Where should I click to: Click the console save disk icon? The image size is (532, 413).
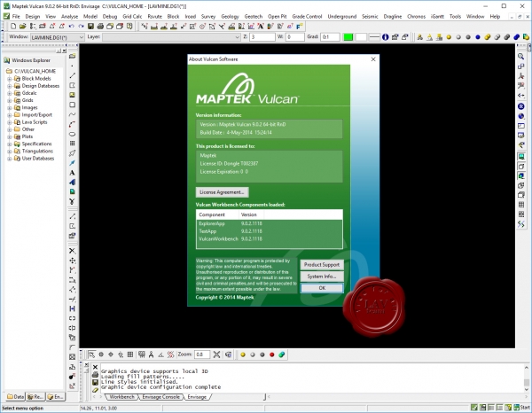[96, 382]
